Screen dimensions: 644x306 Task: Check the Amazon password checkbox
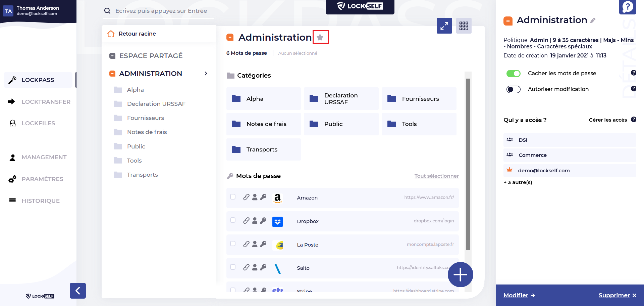pos(233,197)
